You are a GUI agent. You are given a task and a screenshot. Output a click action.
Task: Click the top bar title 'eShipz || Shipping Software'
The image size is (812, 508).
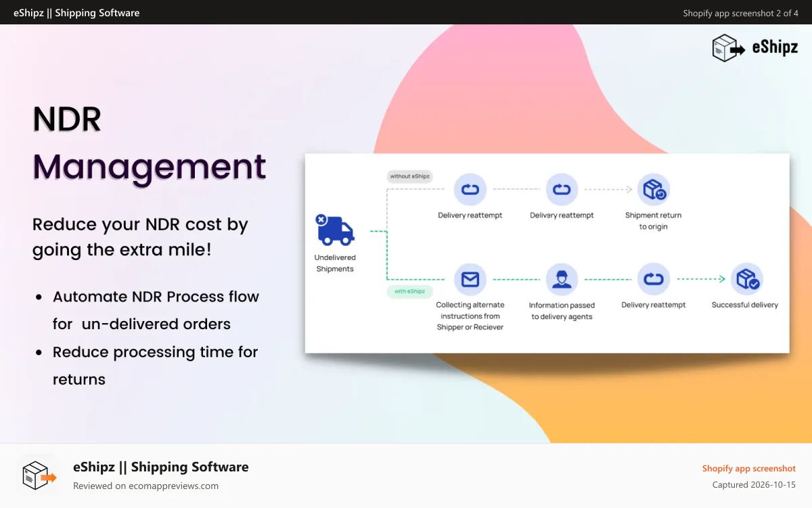(76, 13)
